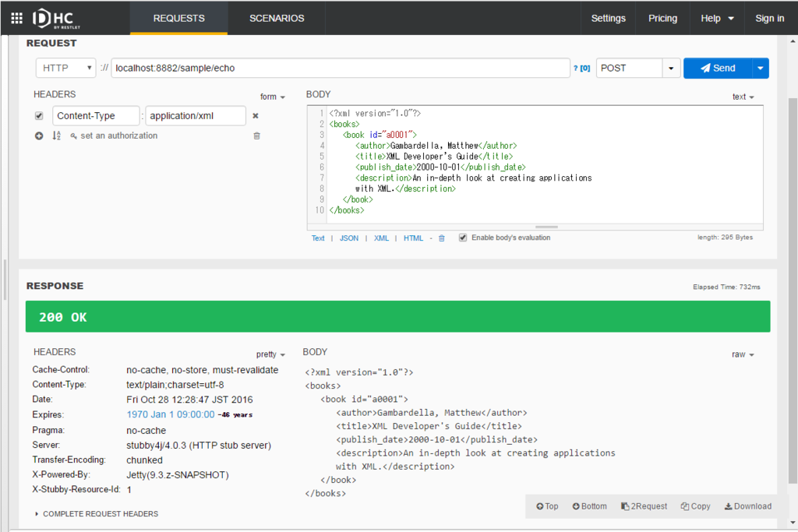Image resolution: width=798 pixels, height=532 pixels.
Task: Open the headers 'form' view dropdown
Action: click(272, 97)
